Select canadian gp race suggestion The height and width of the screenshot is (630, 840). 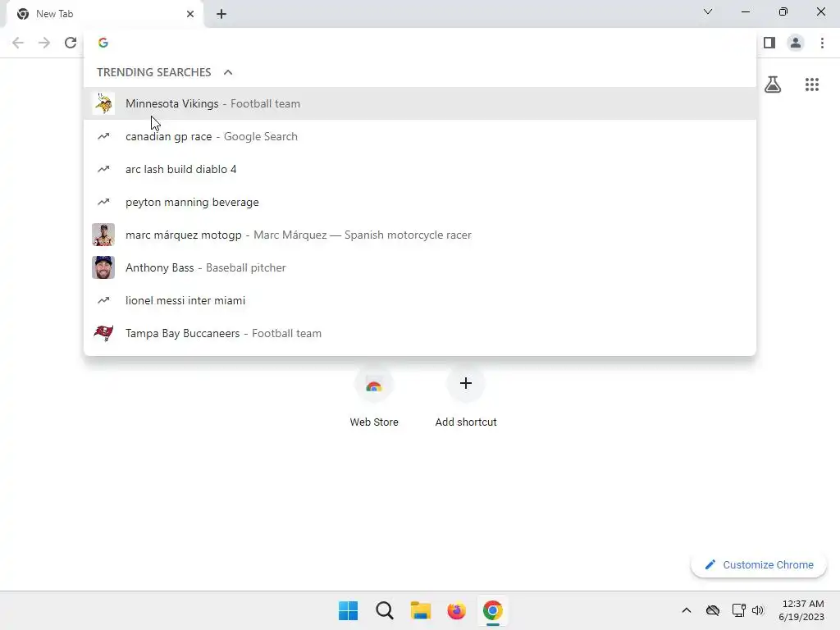click(420, 136)
